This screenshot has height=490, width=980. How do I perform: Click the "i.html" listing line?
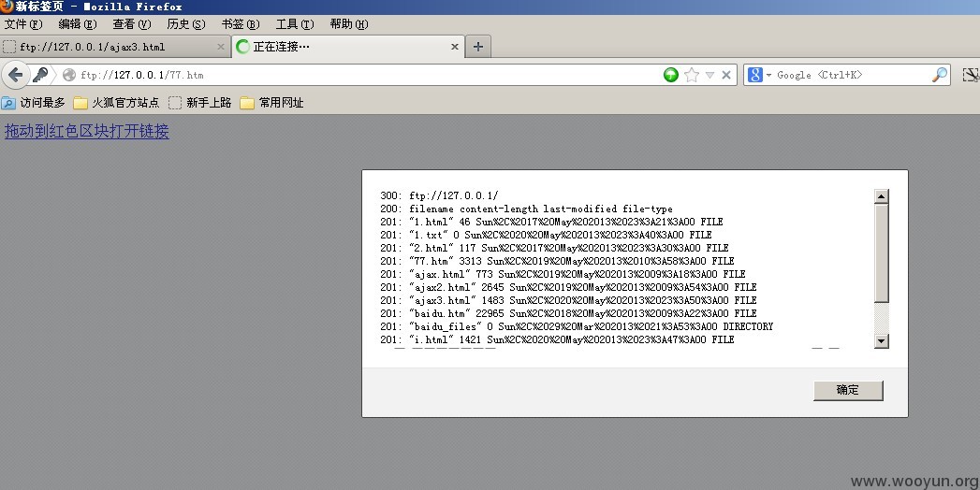pos(557,339)
